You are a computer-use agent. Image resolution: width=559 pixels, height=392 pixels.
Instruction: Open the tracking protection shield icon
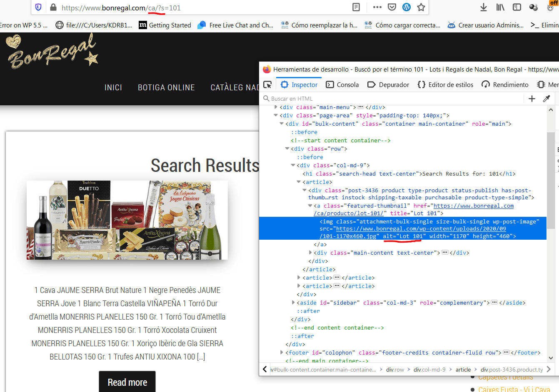click(x=38, y=7)
